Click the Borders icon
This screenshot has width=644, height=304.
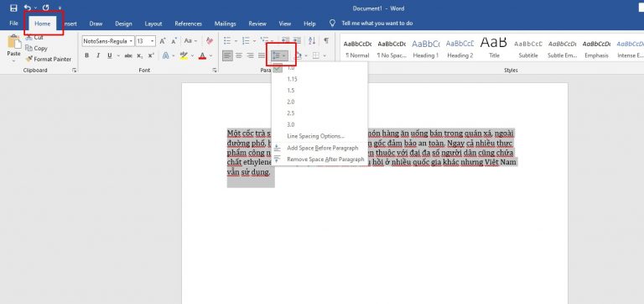[315, 55]
